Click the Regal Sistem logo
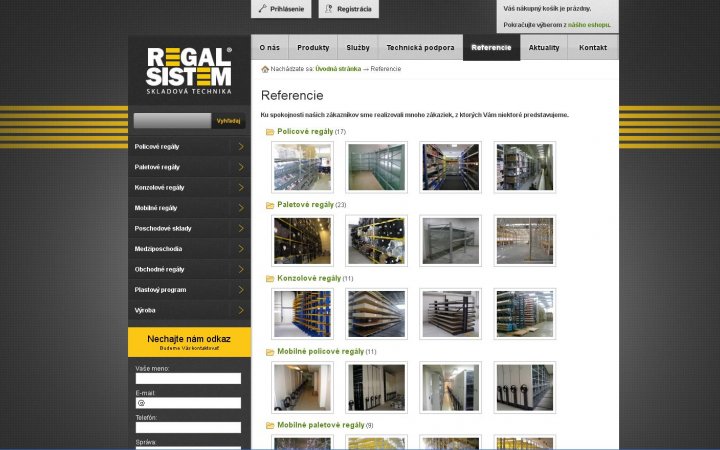 tap(189, 71)
